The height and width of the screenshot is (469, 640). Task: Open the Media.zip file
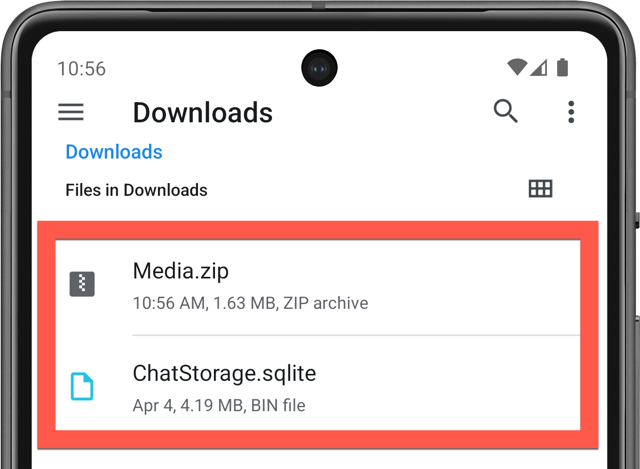click(318, 287)
